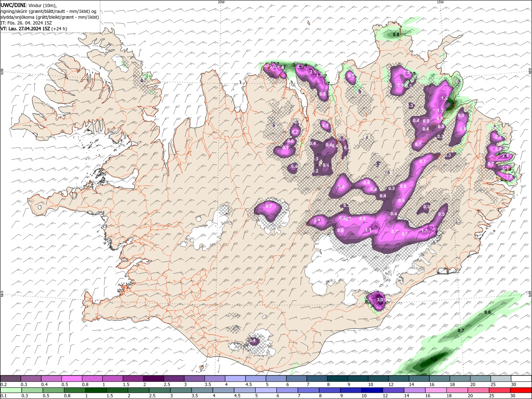Click the pale grey 25 swatch in snow scale
532x399 pixels.
coord(500,379)
